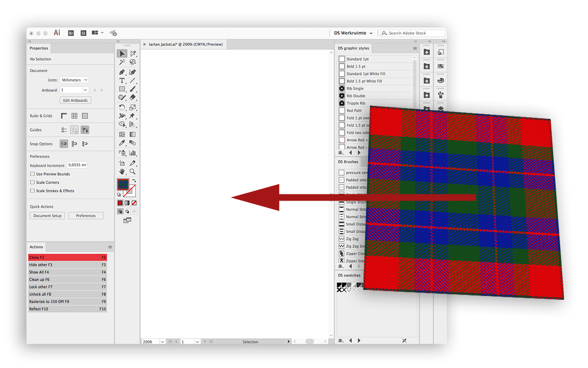Screen dimensions: 588x368
Task: Choose the Rectangle tool
Action: 122,89
